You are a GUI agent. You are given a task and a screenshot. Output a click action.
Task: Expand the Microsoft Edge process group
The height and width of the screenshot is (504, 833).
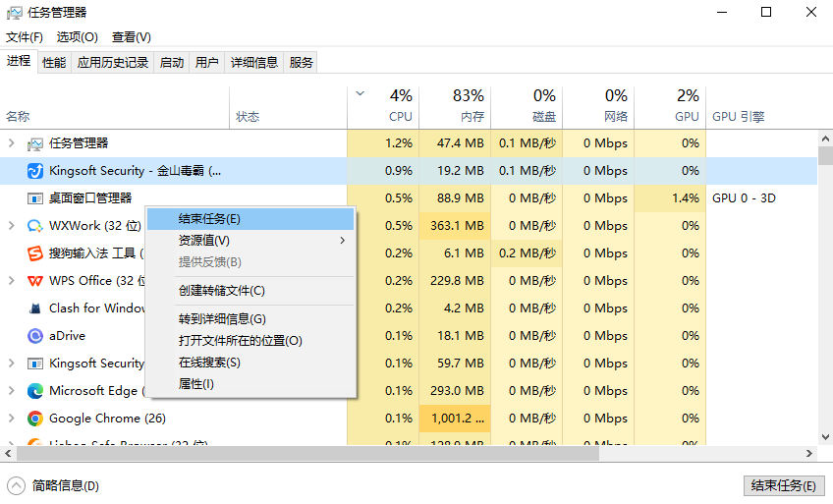click(11, 390)
